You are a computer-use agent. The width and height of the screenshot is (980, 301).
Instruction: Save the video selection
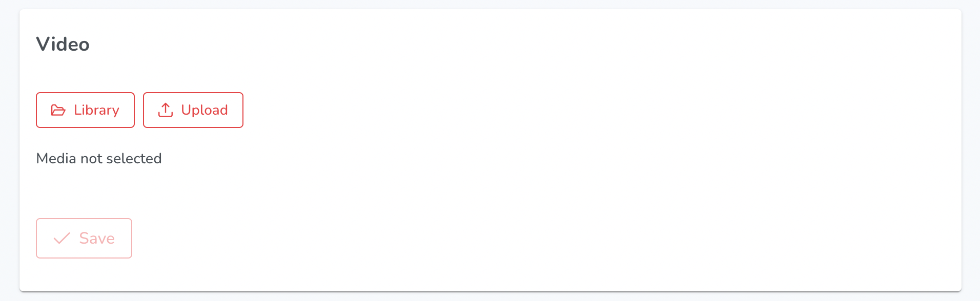pyautogui.click(x=84, y=238)
